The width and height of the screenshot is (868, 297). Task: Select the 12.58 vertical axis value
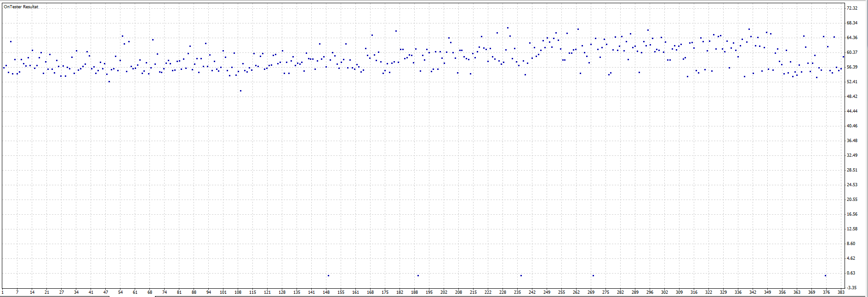coord(852,229)
